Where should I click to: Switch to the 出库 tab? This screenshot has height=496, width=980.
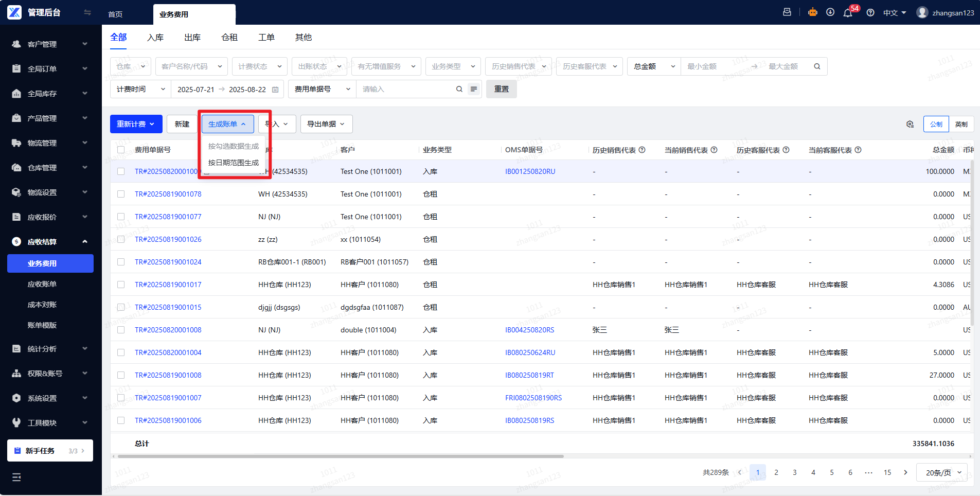pos(192,38)
